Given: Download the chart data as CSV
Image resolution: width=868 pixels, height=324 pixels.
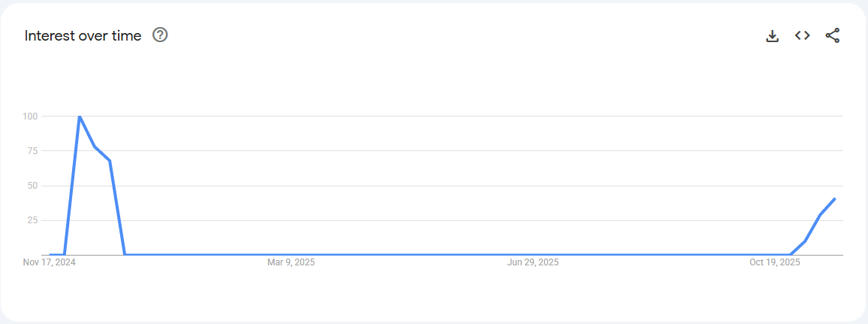Looking at the screenshot, I should coord(772,35).
